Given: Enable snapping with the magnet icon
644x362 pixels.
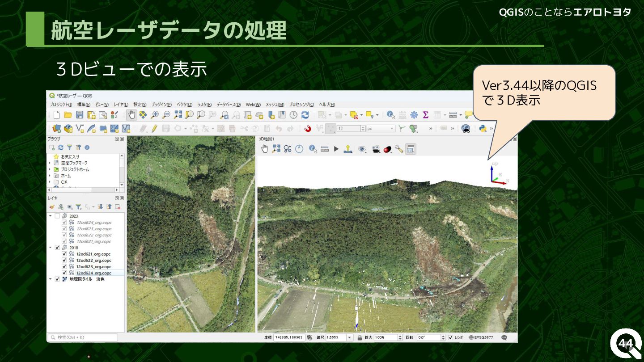Looking at the screenshot, I should coord(308,129).
